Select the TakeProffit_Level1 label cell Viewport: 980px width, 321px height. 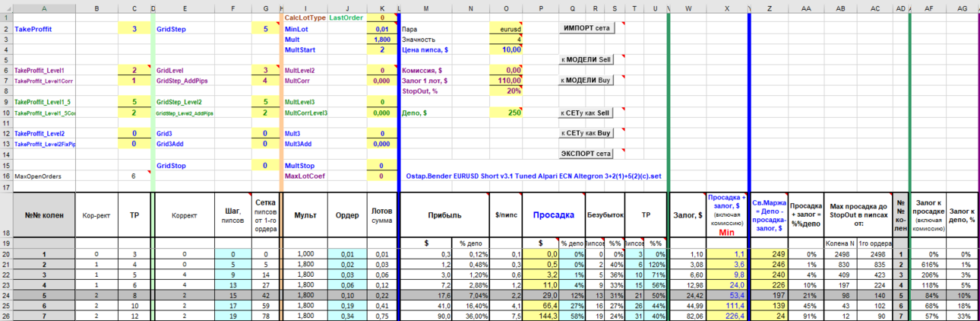tap(43, 70)
